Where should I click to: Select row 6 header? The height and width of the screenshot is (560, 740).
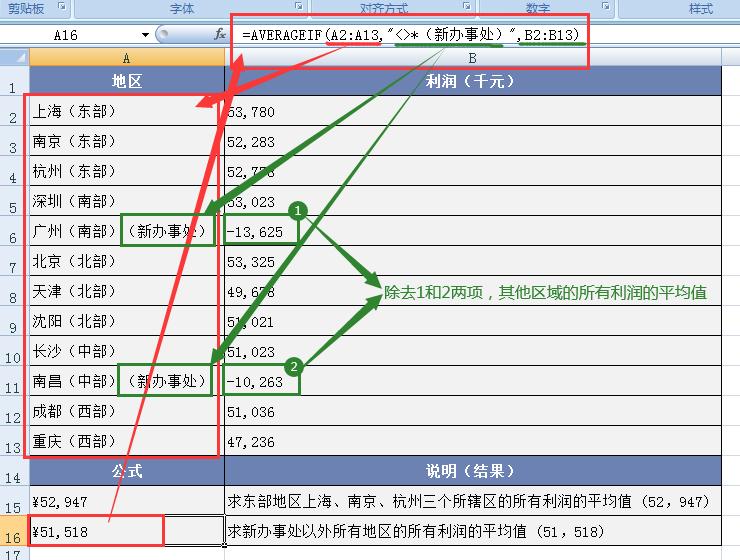click(14, 231)
